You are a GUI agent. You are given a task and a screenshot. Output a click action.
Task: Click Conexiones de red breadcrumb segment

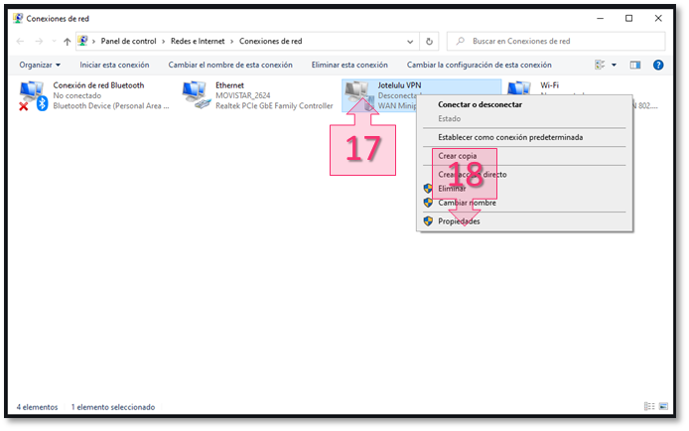tap(270, 41)
